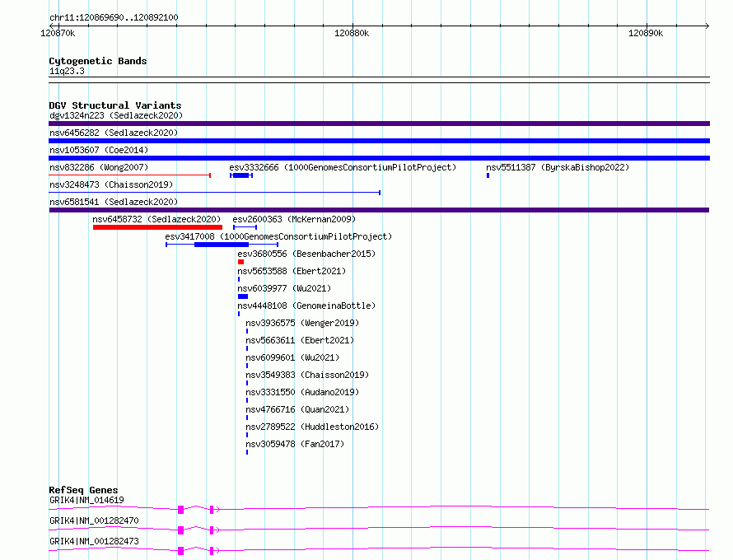The image size is (733, 560).
Task: Select the blue nsv1053607 variant bar
Action: click(x=379, y=158)
